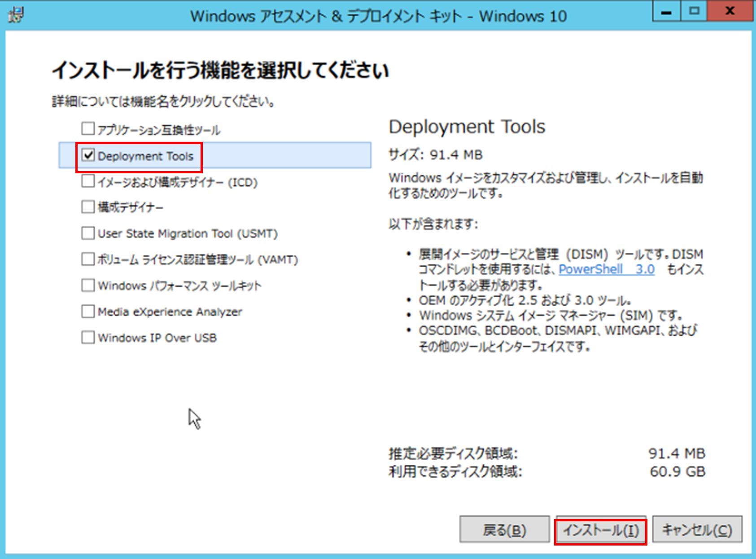This screenshot has height=559, width=756.
Task: Select the User State Migration Tool (USMT) name
Action: (188, 233)
